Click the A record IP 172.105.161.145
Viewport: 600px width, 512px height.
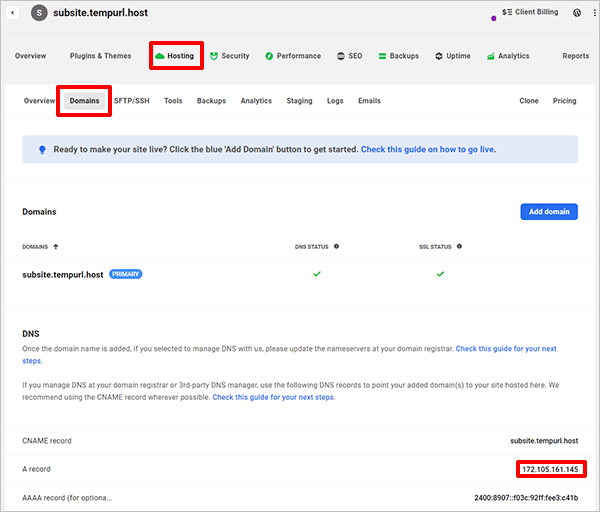pos(550,469)
